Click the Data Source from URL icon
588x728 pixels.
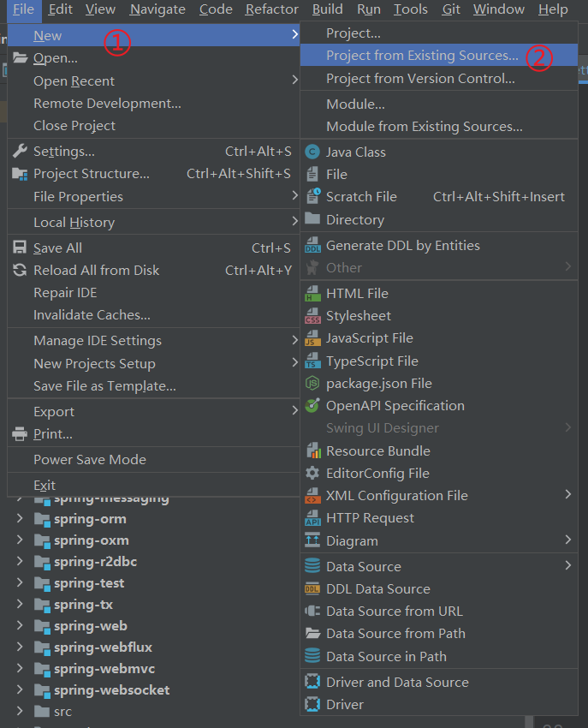(x=312, y=612)
